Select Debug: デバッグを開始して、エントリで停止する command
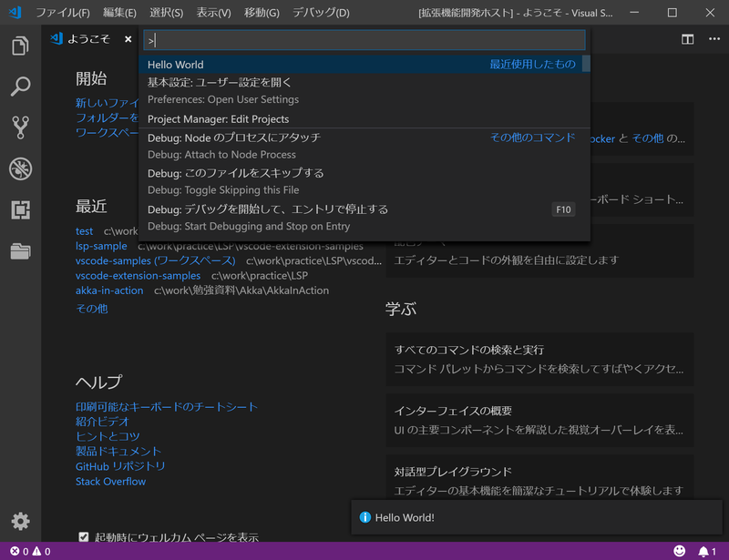The image size is (729, 560). [364, 218]
